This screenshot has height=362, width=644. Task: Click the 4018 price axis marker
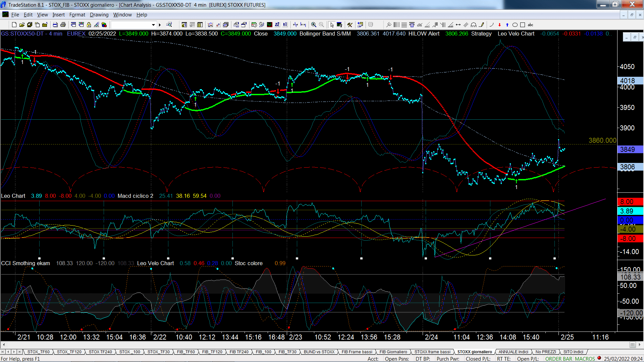coord(630,81)
